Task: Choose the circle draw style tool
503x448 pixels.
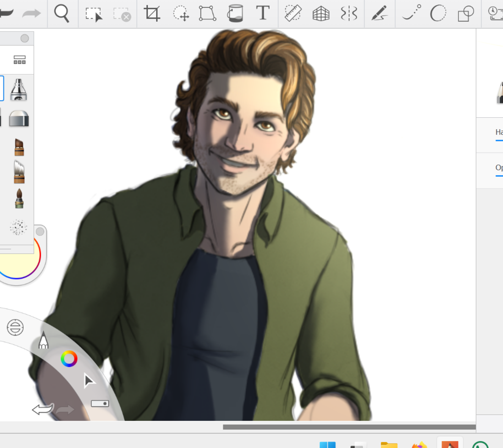Action: click(438, 13)
